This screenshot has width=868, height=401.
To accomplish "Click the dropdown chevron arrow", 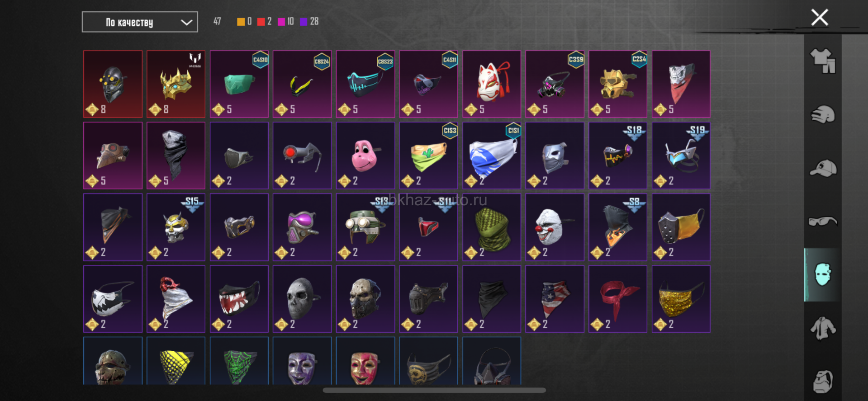I will click(x=186, y=22).
